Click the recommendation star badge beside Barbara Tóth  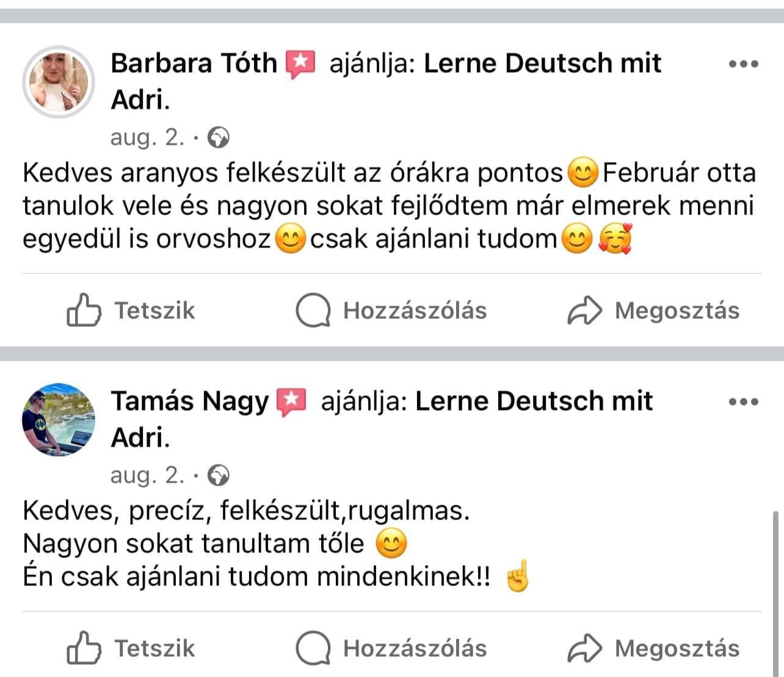tap(300, 64)
